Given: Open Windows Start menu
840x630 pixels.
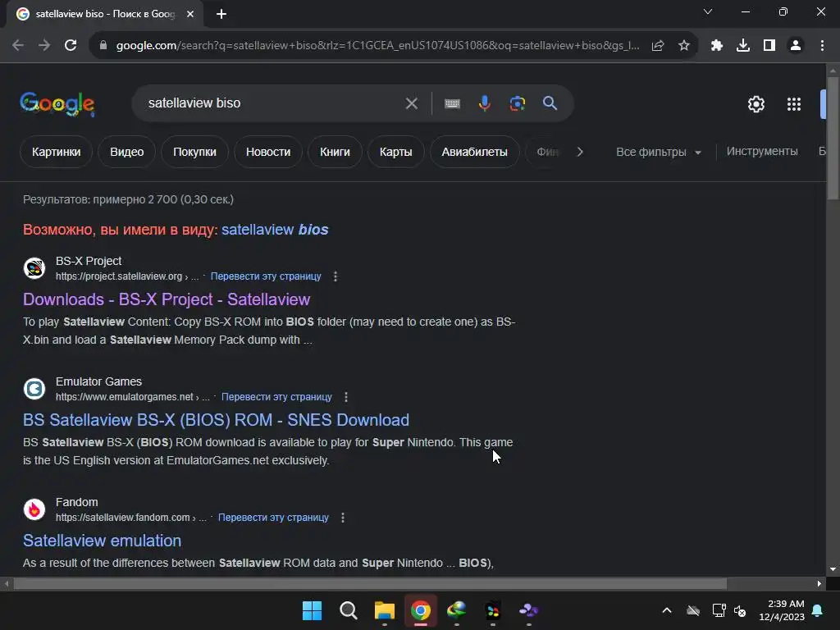Looking at the screenshot, I should pyautogui.click(x=312, y=610).
